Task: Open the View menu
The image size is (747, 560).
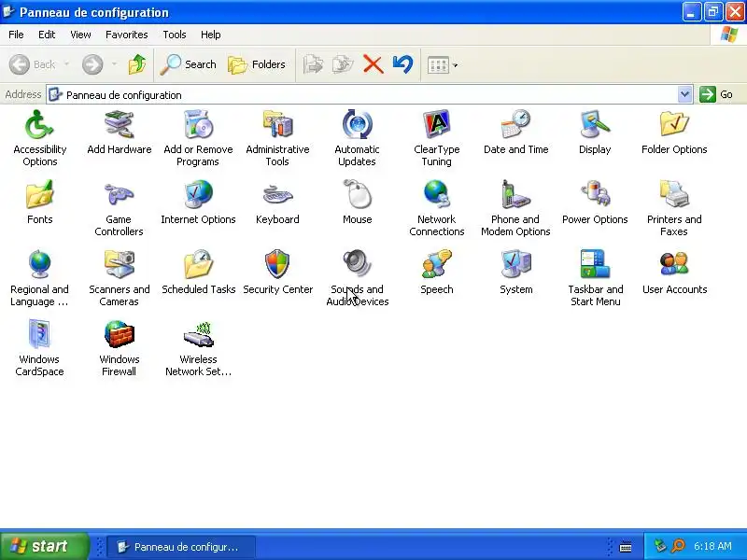Action: click(80, 35)
